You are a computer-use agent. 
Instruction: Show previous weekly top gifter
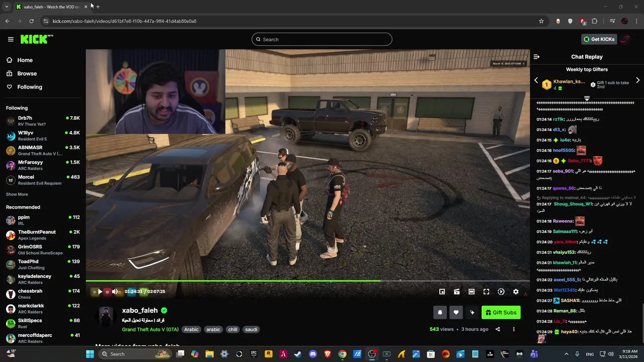(x=536, y=80)
